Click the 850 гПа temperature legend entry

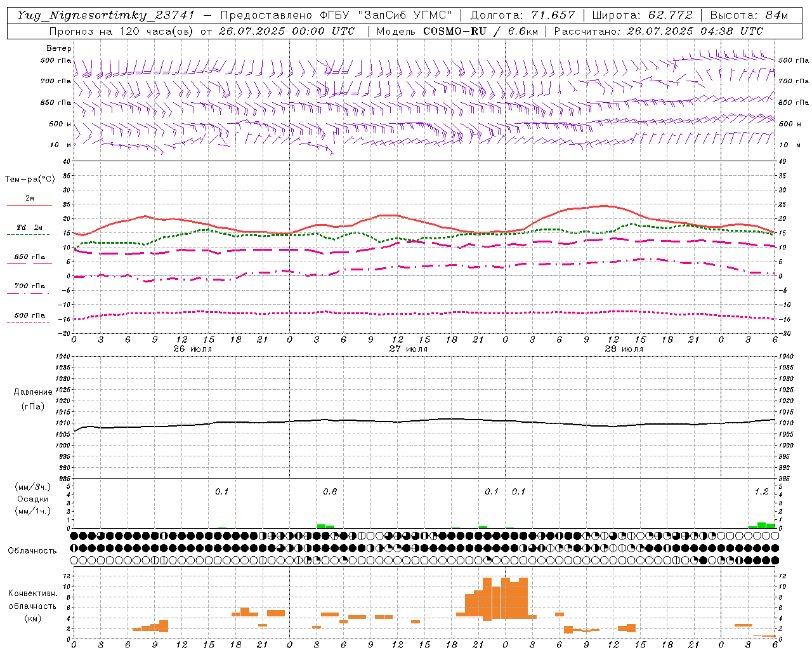29,257
